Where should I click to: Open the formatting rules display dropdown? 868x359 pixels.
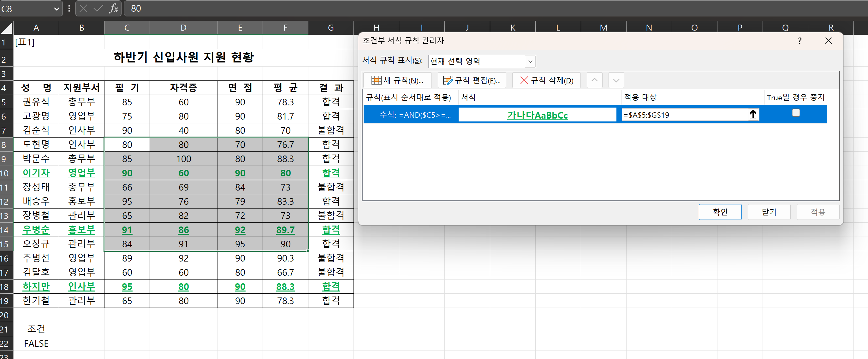click(530, 61)
